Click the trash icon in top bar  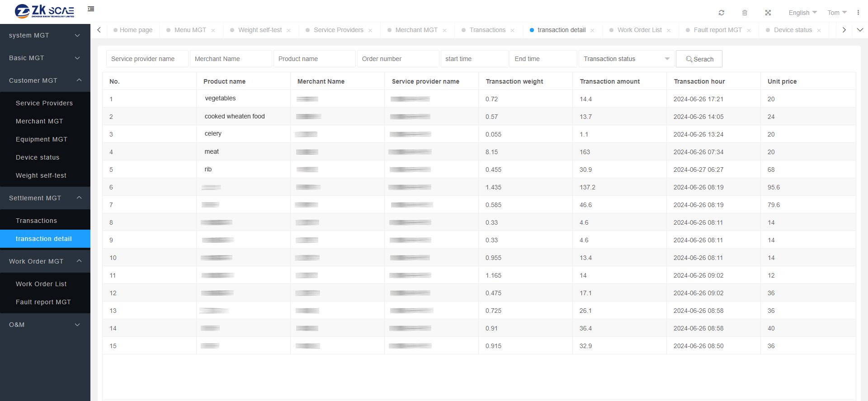(x=745, y=13)
